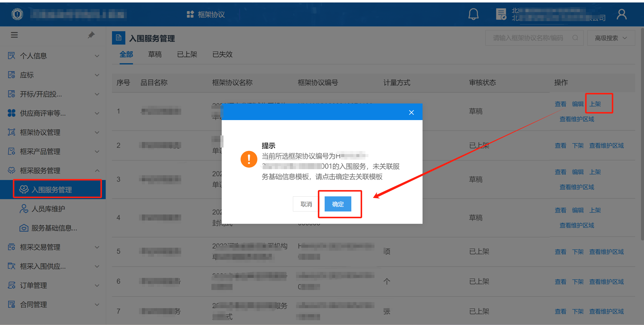The image size is (644, 325).
Task: Click the 审核状态 column header
Action: [x=482, y=82]
